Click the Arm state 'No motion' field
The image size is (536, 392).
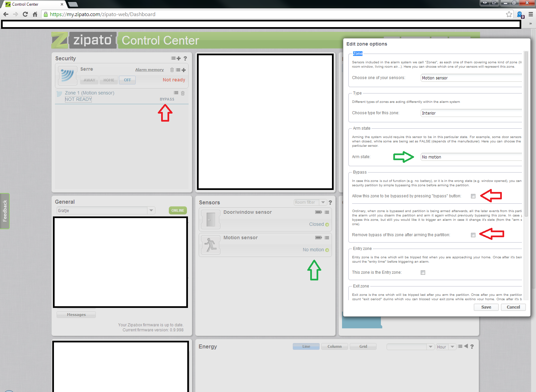(471, 157)
